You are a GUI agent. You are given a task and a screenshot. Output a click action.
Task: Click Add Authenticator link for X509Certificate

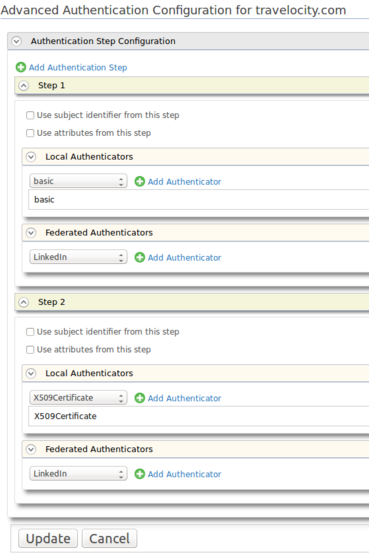(x=184, y=399)
